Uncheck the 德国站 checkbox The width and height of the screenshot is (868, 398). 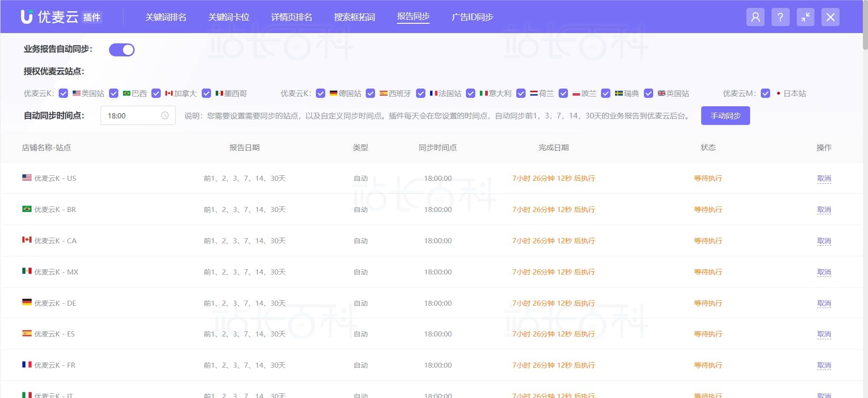321,93
